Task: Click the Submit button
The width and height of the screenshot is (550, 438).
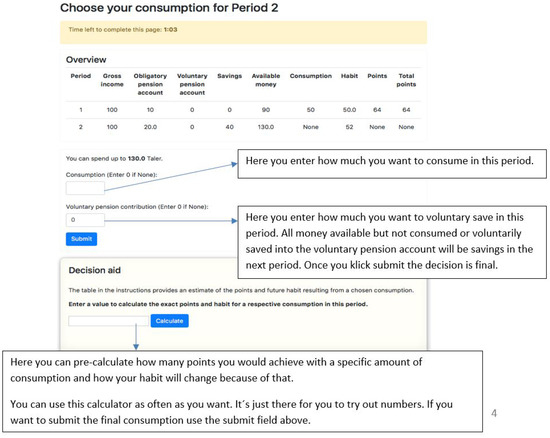Action: point(81,239)
